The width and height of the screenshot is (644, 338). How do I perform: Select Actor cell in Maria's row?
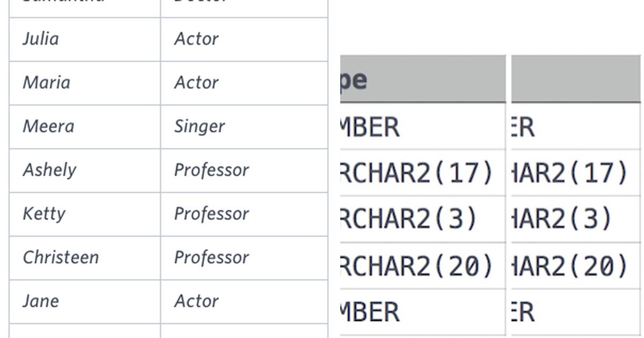[244, 83]
